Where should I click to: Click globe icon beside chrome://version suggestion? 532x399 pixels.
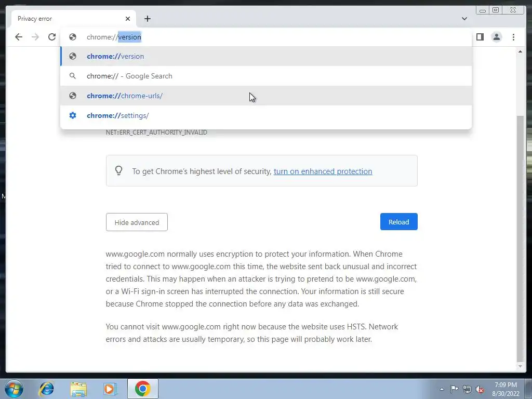(73, 56)
